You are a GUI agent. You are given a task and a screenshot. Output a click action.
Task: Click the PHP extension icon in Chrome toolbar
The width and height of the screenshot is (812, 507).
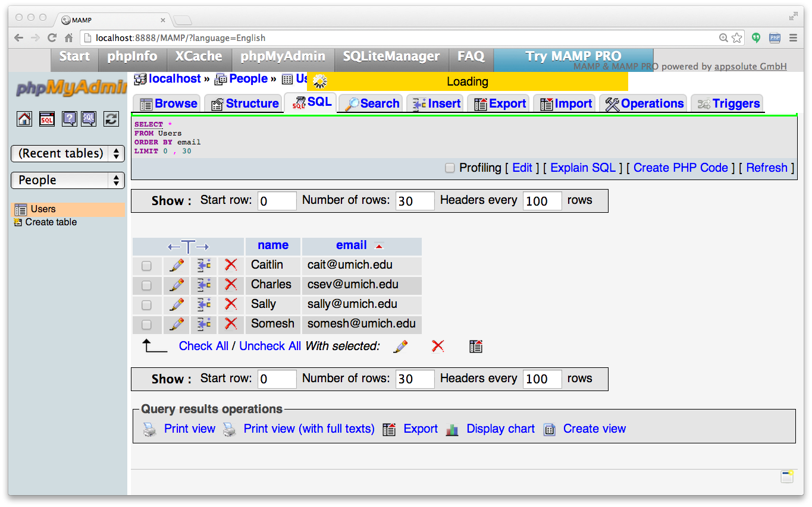click(775, 37)
